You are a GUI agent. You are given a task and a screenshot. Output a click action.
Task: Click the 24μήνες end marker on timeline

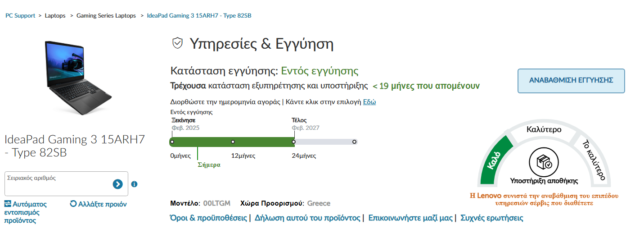point(293,142)
